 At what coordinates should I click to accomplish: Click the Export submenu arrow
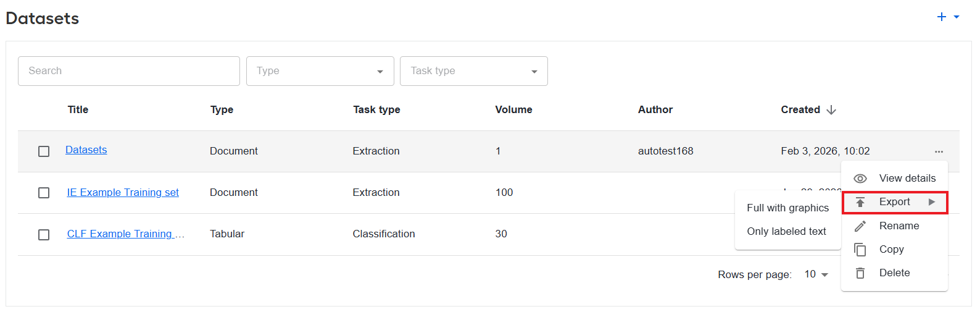click(x=932, y=202)
